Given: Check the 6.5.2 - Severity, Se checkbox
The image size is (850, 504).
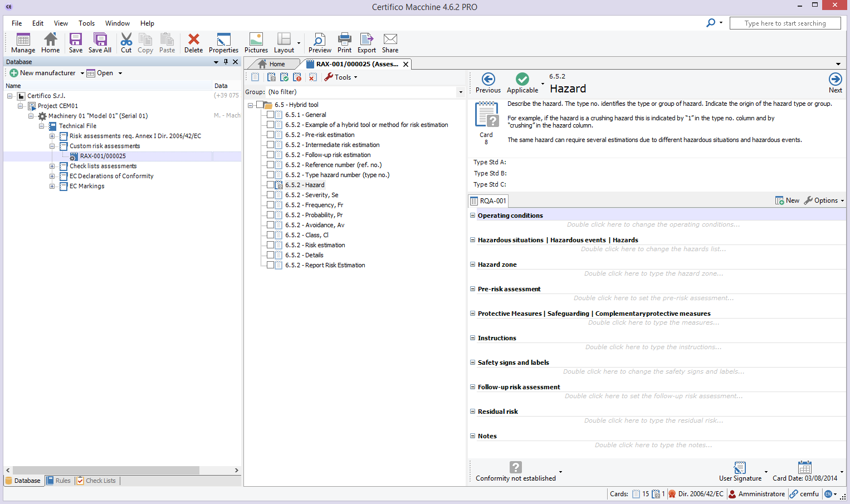Looking at the screenshot, I should (x=270, y=195).
